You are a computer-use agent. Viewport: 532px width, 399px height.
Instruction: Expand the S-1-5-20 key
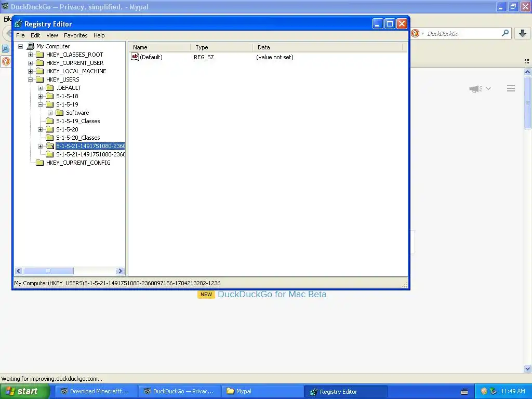pos(40,129)
